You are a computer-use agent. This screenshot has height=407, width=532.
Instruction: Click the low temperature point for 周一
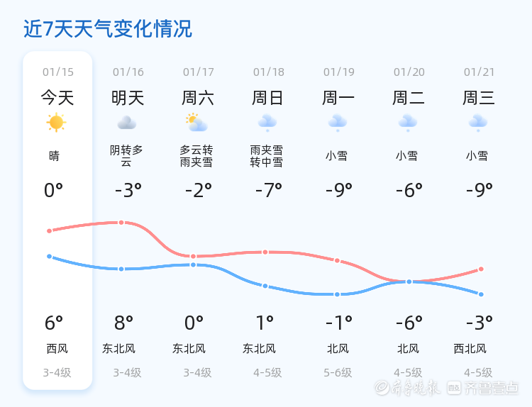tap(338, 294)
